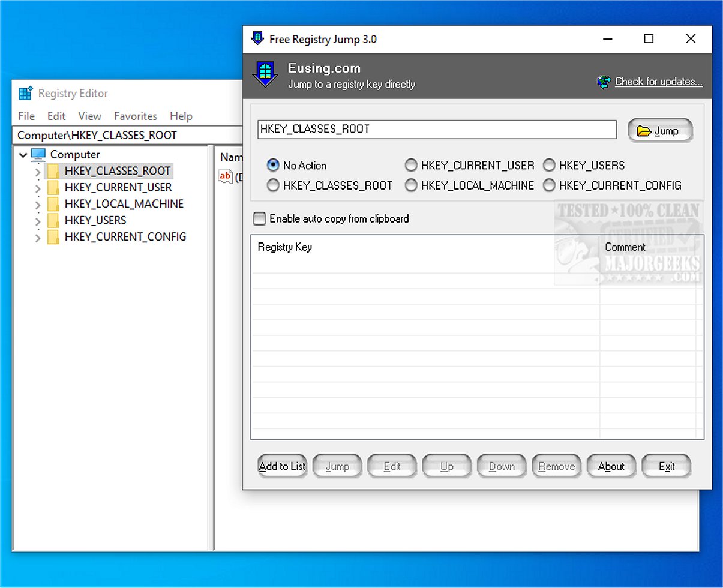Viewport: 723px width, 588px height.
Task: Click the folder icon on the Jump button
Action: tap(644, 130)
